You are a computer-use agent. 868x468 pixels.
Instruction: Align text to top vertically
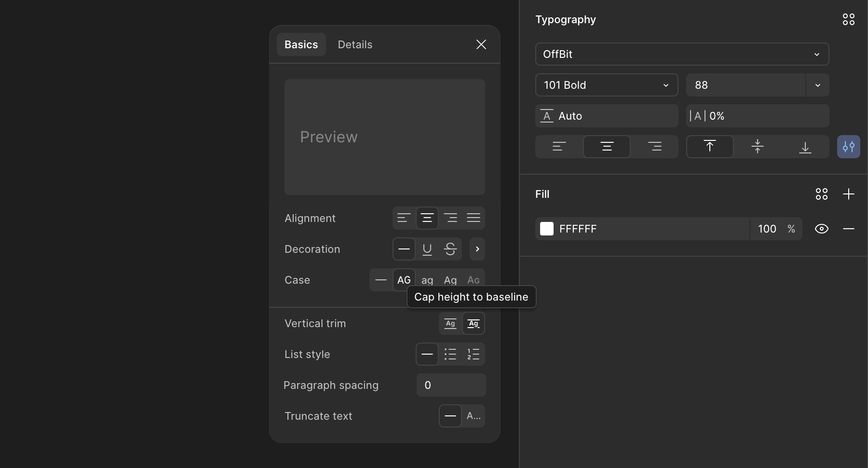click(710, 147)
